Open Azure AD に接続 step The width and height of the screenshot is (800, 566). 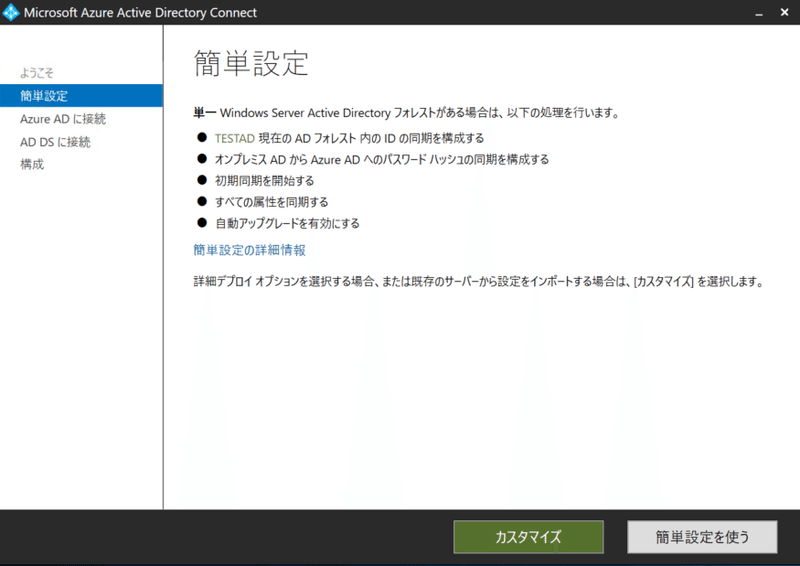coord(63,119)
